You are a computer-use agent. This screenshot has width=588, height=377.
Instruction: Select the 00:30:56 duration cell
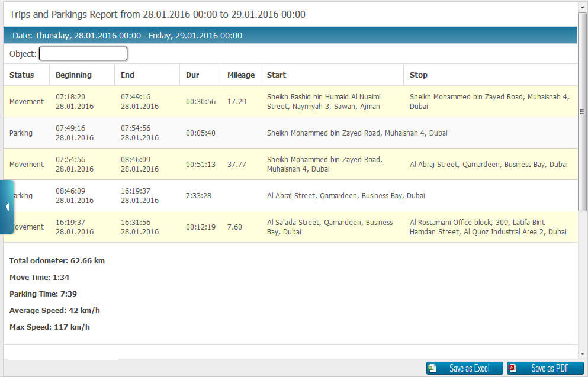(x=201, y=102)
